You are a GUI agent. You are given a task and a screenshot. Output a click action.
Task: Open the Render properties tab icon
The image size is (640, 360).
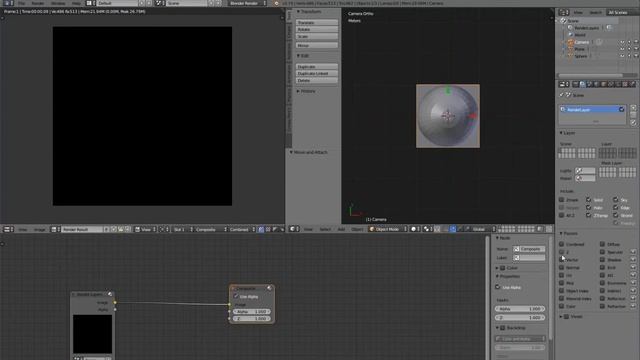click(576, 84)
